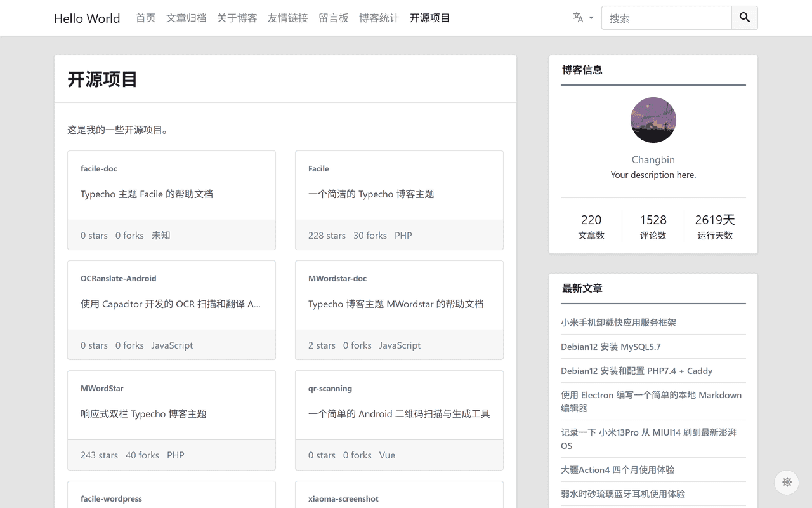This screenshot has width=812, height=508.
Task: Click the 开源项目 page heading
Action: pyautogui.click(x=102, y=79)
